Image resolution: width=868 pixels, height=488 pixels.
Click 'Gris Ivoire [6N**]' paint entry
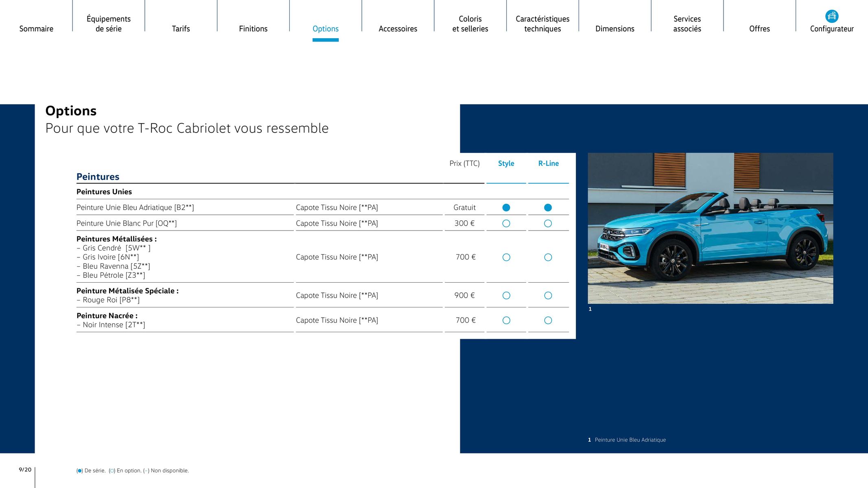[108, 257]
